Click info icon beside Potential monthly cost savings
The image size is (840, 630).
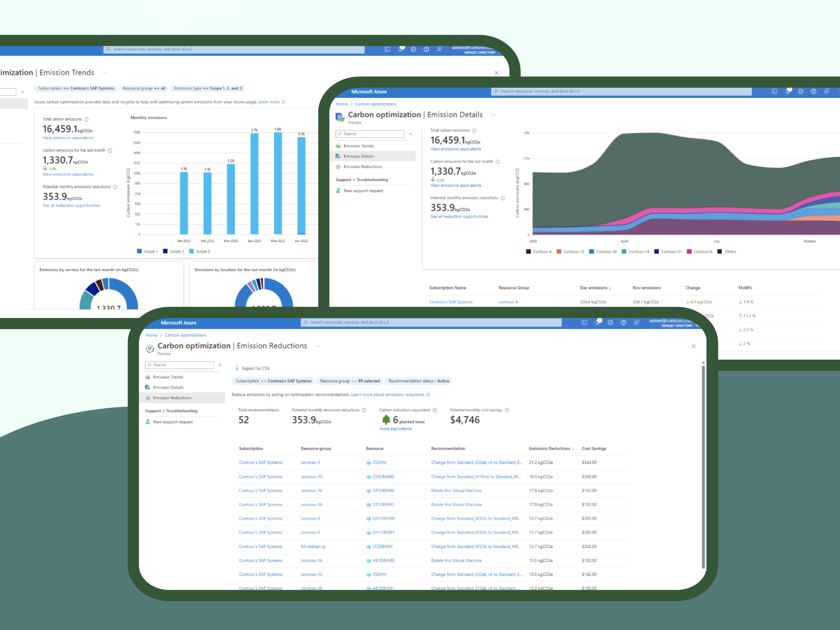pyautogui.click(x=507, y=410)
